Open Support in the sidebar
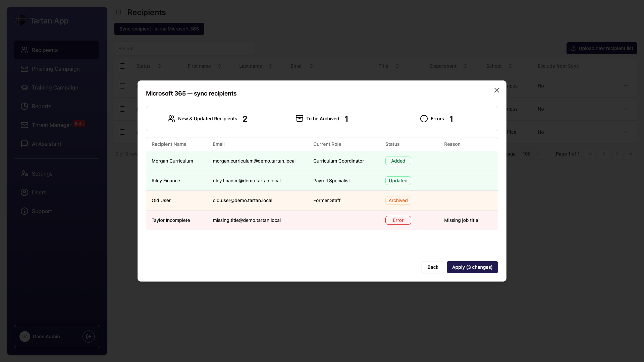The height and width of the screenshot is (362, 644). (56, 211)
